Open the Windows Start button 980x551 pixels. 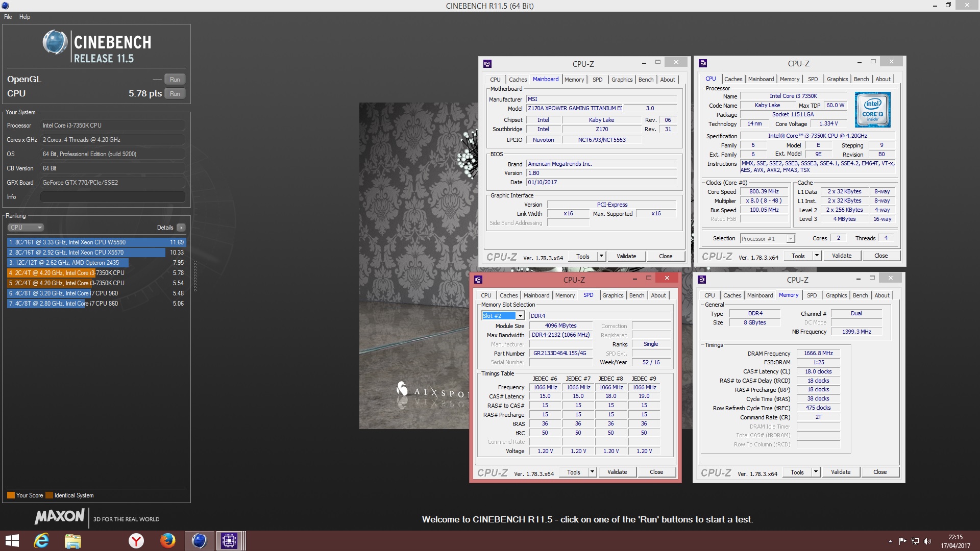12,541
